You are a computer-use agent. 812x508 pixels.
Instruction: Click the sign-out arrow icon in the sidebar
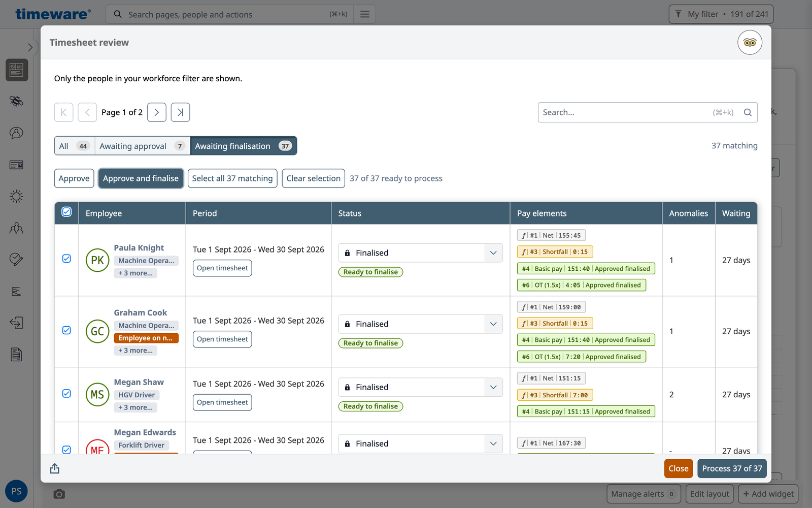pos(16,323)
